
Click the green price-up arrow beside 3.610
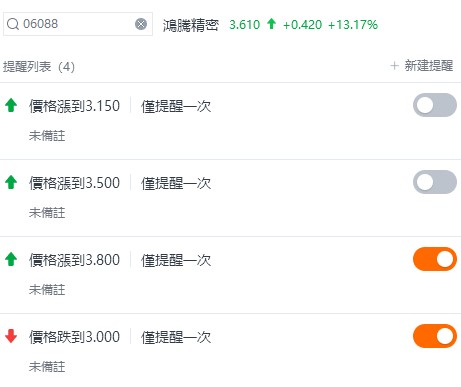(271, 24)
